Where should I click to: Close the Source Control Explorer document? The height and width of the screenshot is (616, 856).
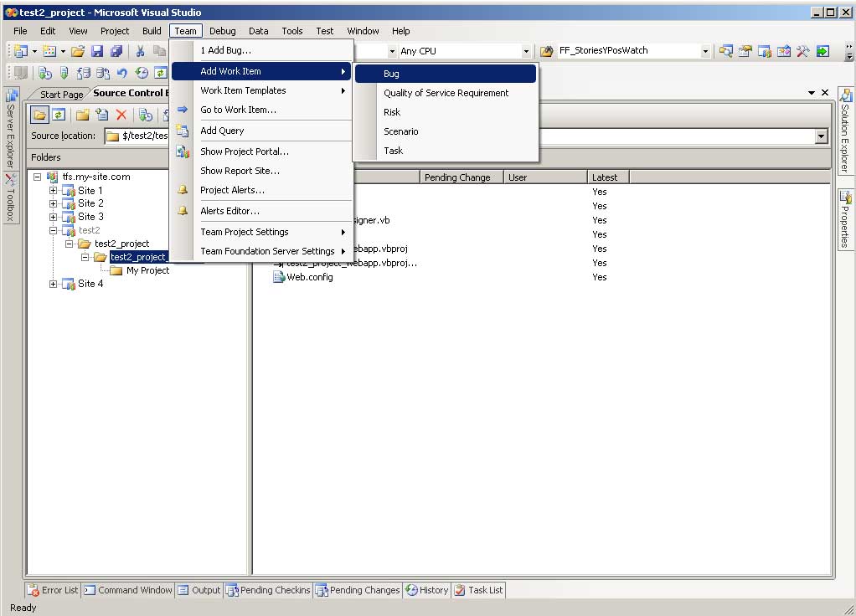click(x=826, y=93)
